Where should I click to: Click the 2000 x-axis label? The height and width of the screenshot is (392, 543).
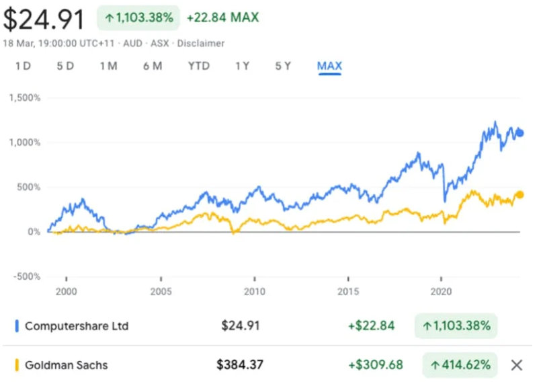(x=66, y=292)
